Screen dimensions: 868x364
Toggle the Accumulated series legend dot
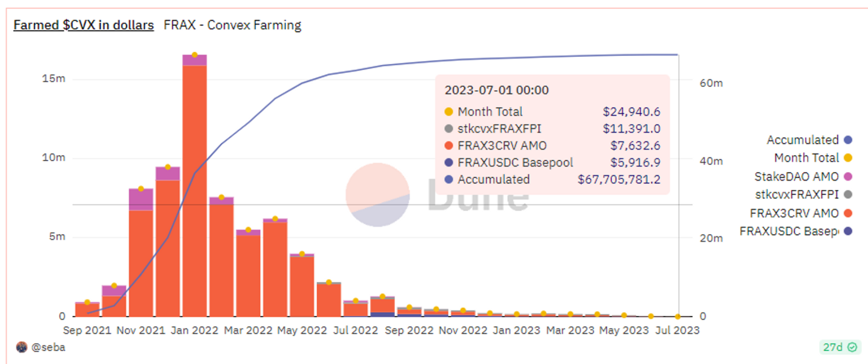848,140
